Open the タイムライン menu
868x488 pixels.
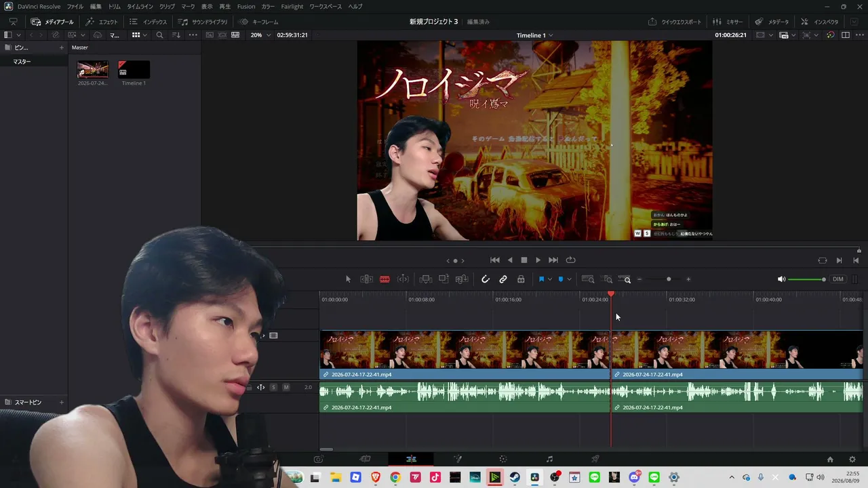(x=140, y=6)
